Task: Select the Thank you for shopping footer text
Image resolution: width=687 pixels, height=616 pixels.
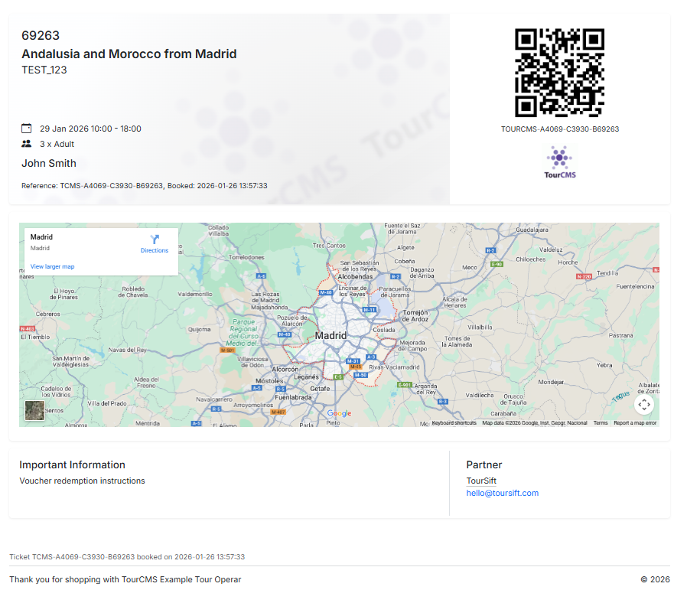Action: pyautogui.click(x=125, y=579)
